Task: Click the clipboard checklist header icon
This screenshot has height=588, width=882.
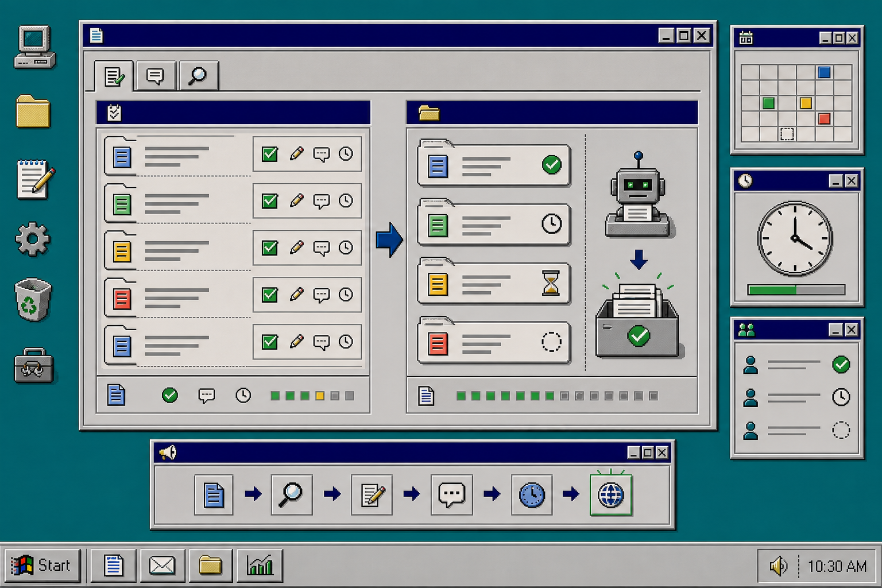Action: coord(114,113)
